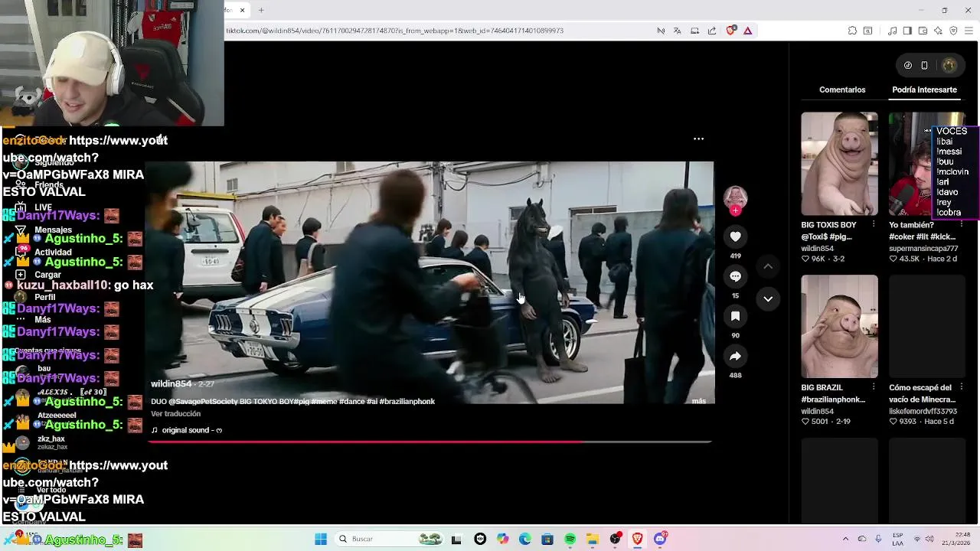Follow wildin854 via the profile avatar
Image resolution: width=980 pixels, height=551 pixels.
735,199
